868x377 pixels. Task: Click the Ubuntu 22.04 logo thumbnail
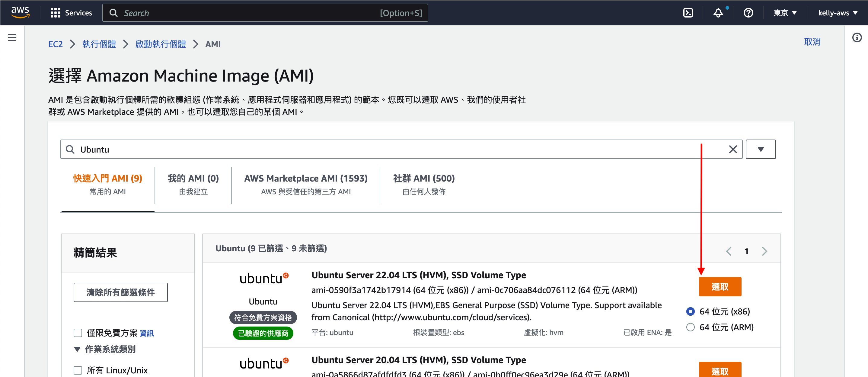[264, 279]
